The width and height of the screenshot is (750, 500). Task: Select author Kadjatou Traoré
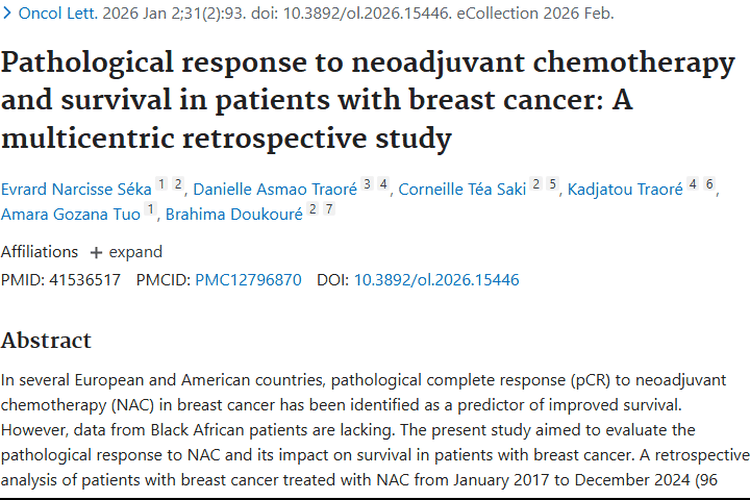[625, 189]
